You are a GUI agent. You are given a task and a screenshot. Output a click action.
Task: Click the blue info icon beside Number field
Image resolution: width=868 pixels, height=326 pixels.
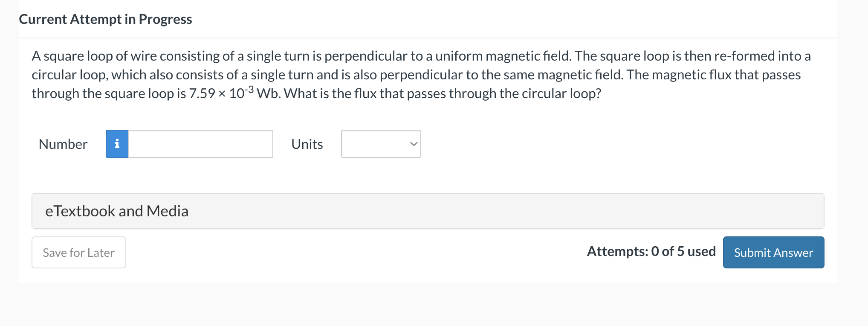(x=117, y=144)
